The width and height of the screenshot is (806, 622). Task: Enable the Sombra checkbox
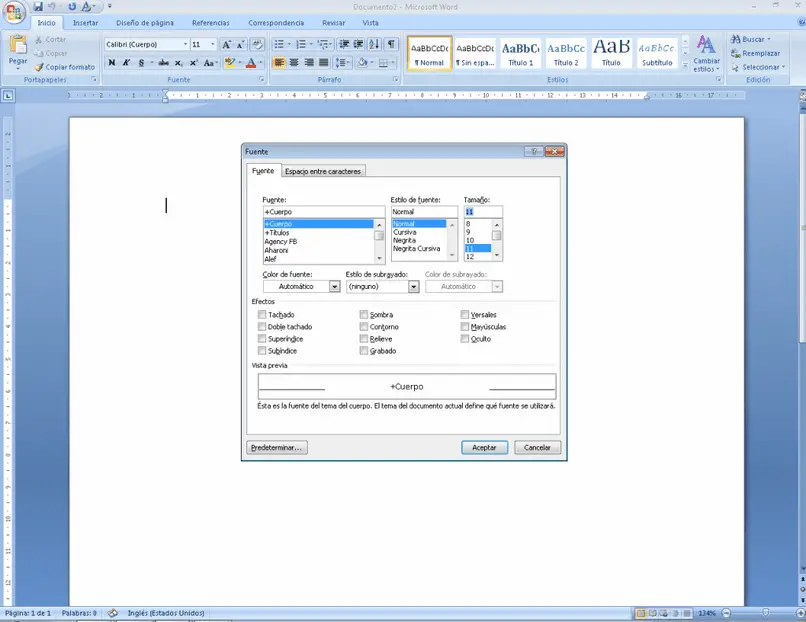point(363,315)
